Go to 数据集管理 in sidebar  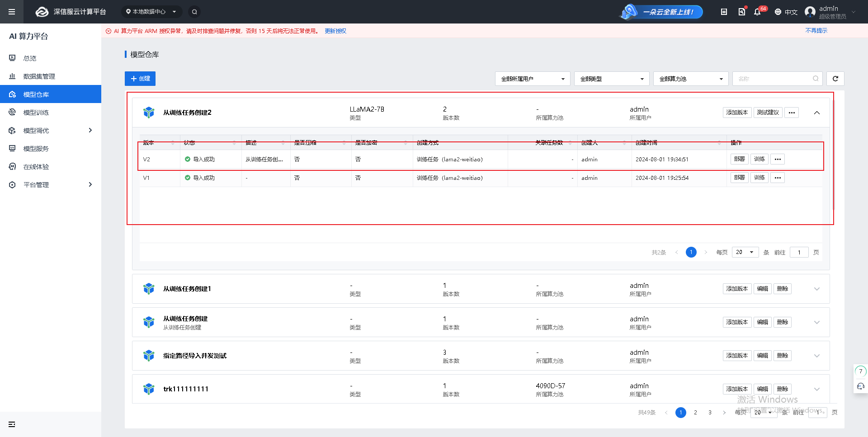tap(51, 76)
